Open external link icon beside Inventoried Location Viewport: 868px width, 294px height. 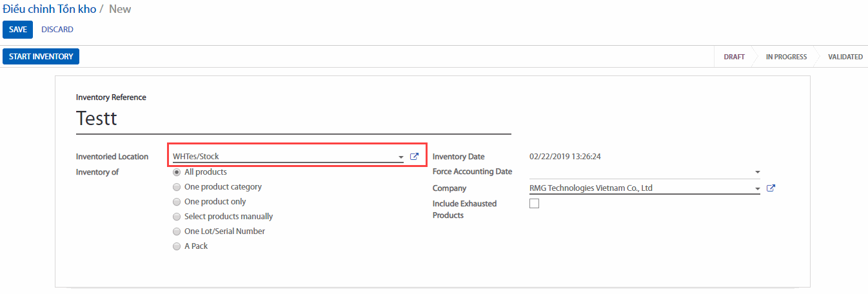click(415, 157)
